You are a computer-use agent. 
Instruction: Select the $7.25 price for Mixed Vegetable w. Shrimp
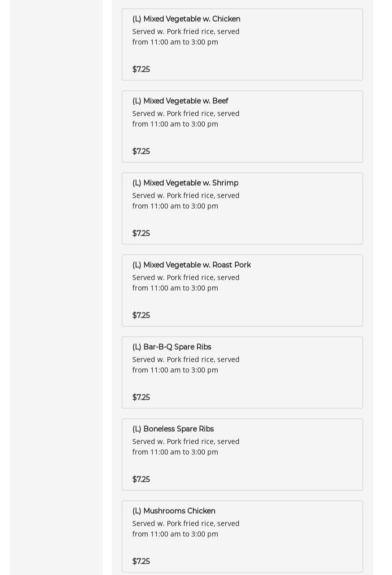click(x=141, y=233)
